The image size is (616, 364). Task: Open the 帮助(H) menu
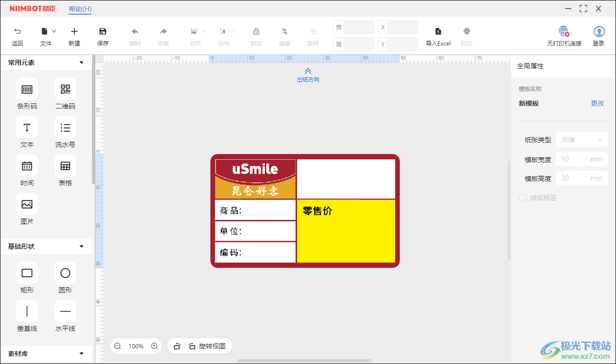[80, 9]
